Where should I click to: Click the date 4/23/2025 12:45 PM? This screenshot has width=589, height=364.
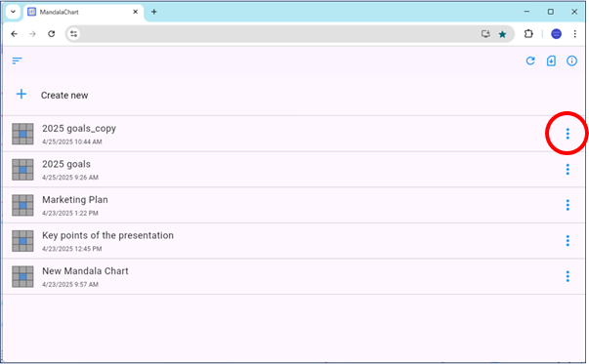click(72, 249)
